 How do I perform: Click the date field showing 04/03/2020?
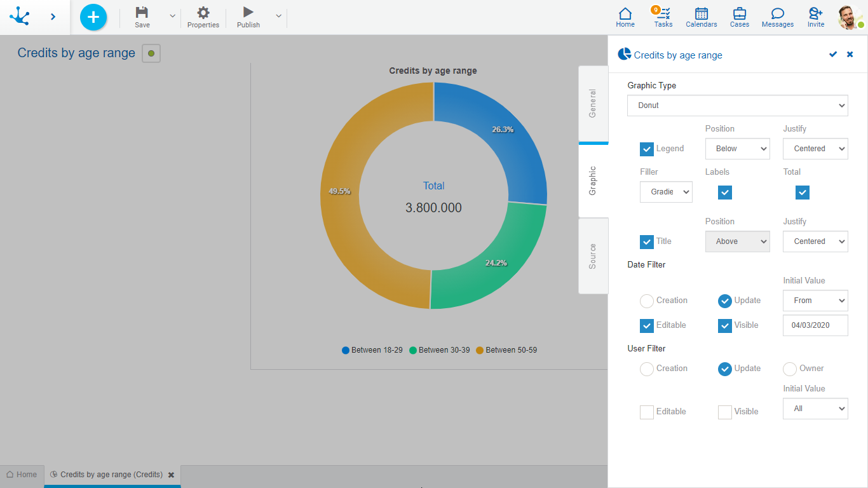point(815,325)
